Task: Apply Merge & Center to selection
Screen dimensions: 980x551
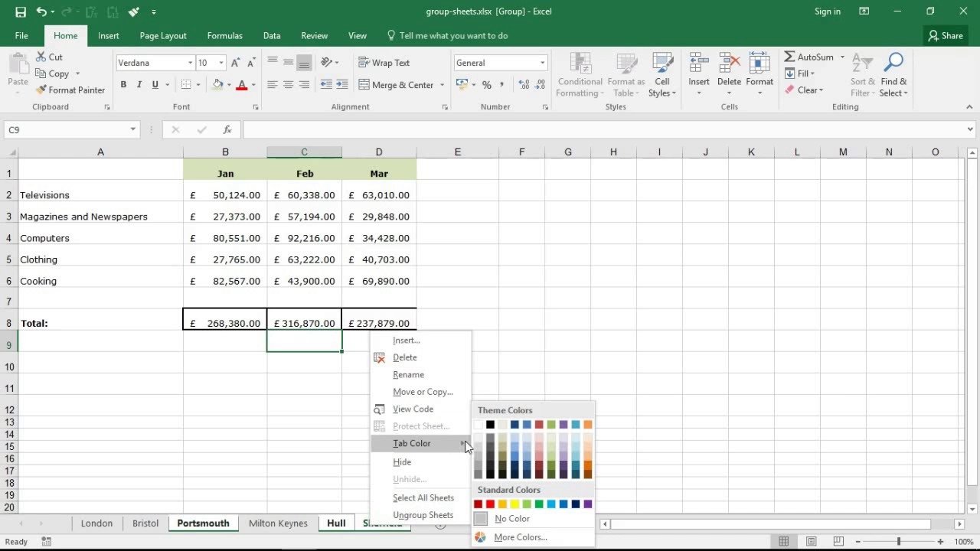Action: [396, 84]
